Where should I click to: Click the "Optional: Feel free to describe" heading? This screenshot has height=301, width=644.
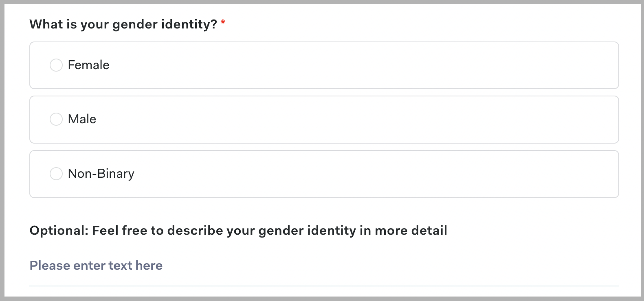coord(238,231)
